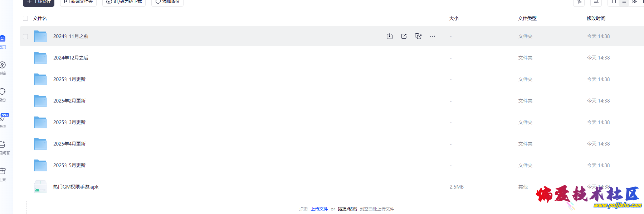Click 今天 14:38 time in 2024年11月之前 row
The height and width of the screenshot is (214, 644).
tap(598, 36)
